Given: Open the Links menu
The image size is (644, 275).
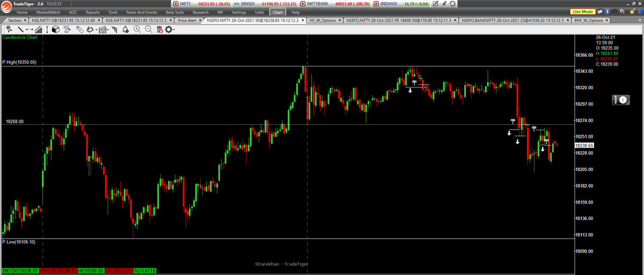Looking at the screenshot, I should (260, 12).
